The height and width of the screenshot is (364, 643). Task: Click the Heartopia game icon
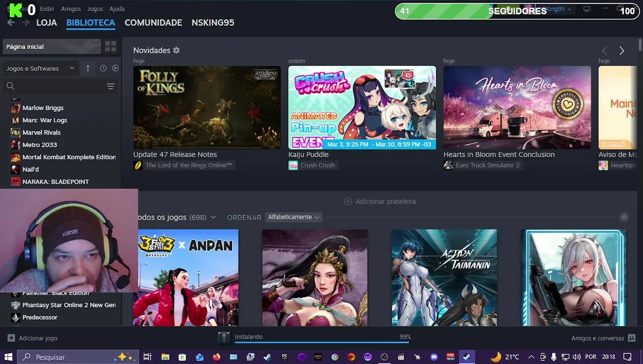pyautogui.click(x=603, y=165)
